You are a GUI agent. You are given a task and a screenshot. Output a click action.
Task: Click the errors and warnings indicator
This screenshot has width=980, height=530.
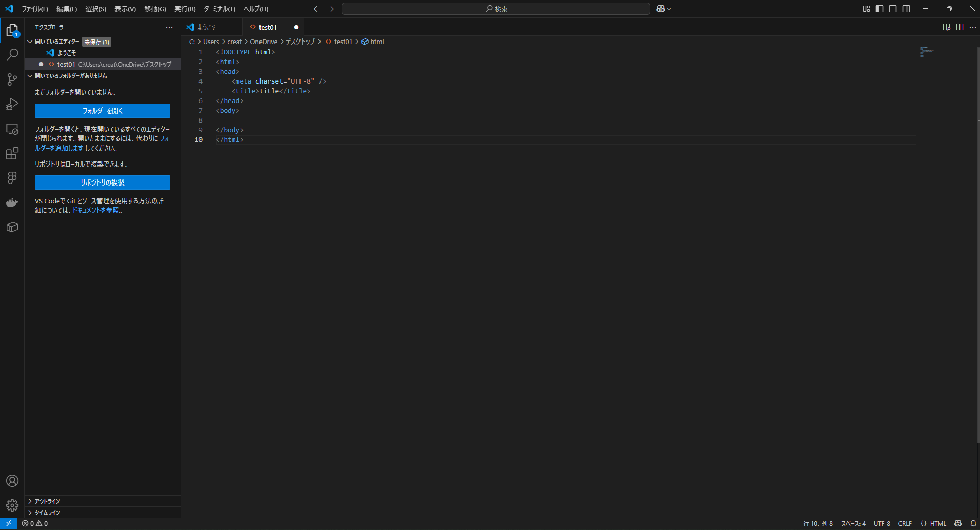[36, 523]
